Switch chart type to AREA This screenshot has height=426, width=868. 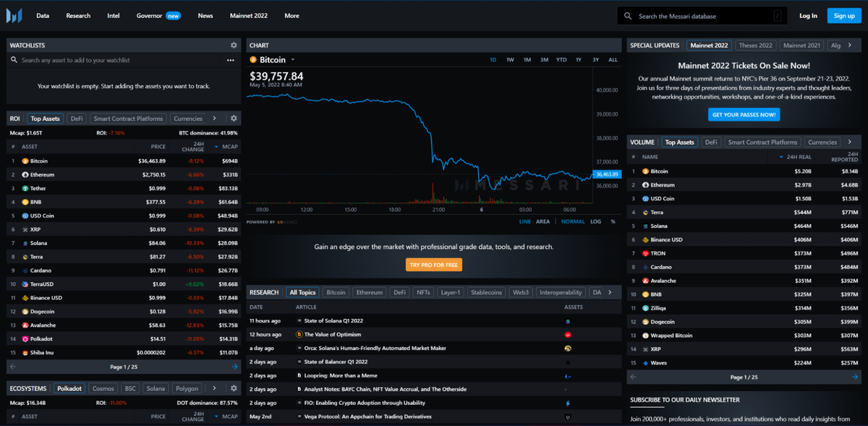542,221
